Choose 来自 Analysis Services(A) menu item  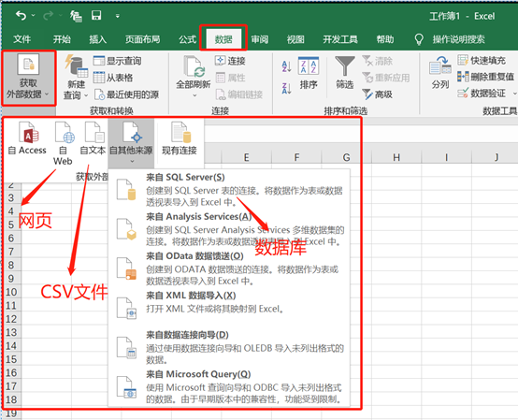[x=229, y=229]
